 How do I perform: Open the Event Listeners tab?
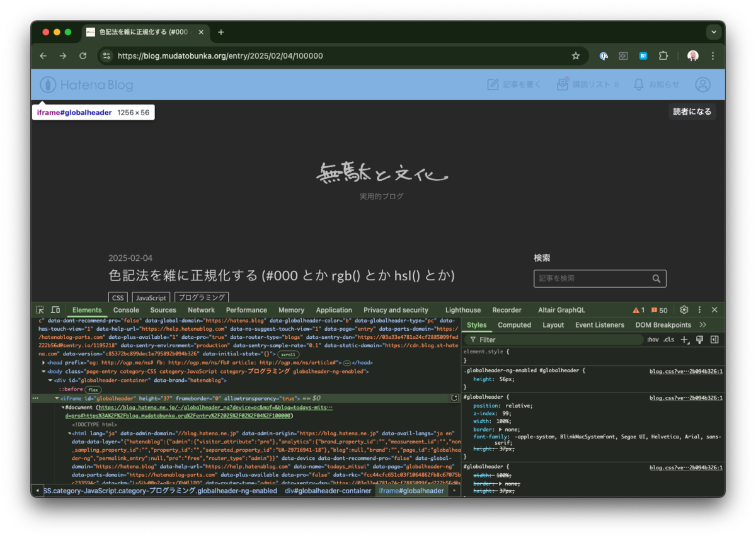600,325
